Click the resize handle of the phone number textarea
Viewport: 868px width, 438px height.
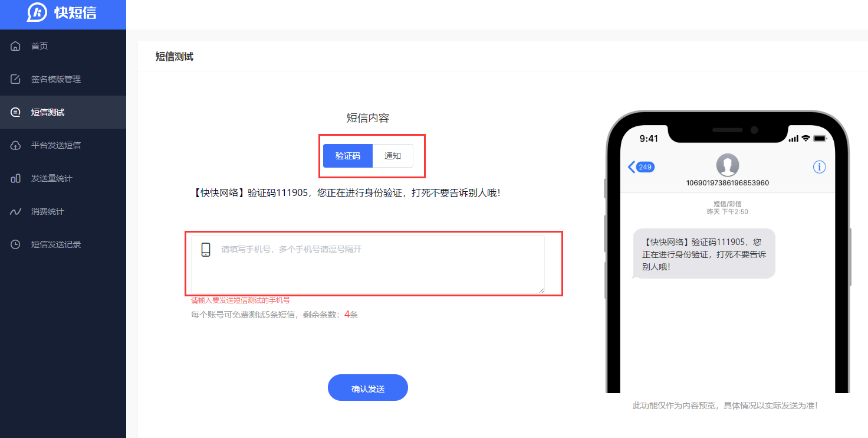(541, 289)
